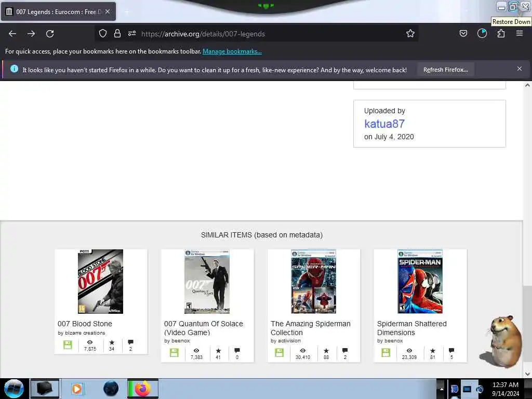
Task: Save page to Pocket
Action: pos(463,34)
